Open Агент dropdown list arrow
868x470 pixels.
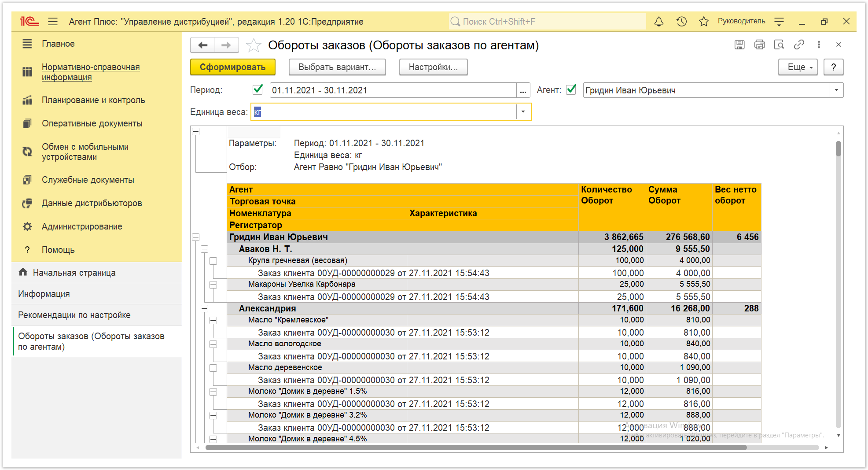tap(836, 90)
